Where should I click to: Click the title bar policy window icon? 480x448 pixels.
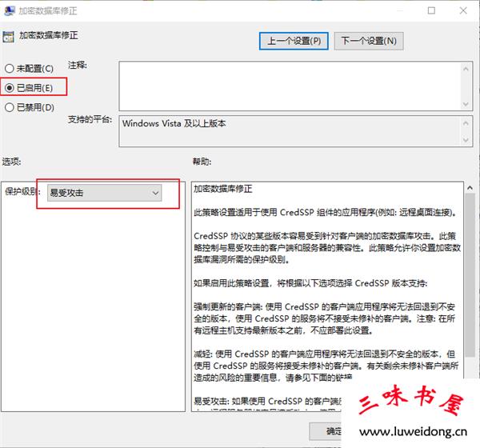click(8, 11)
